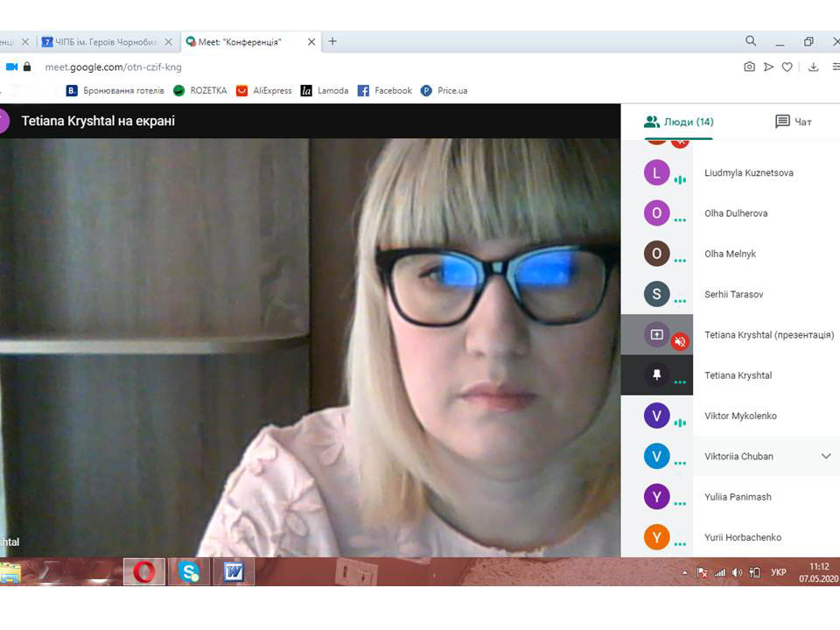Click Viktoriia Chuban's blue avatar
840x630 pixels.
click(656, 457)
